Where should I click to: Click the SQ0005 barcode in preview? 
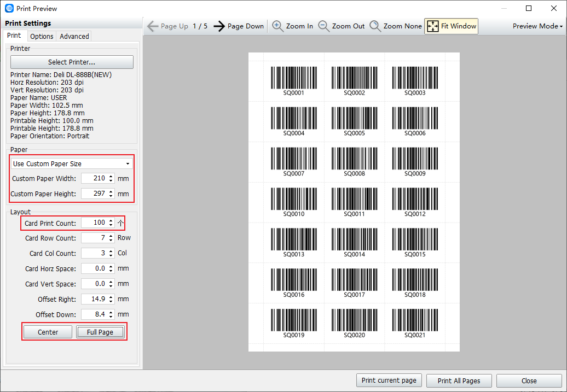[x=355, y=121]
